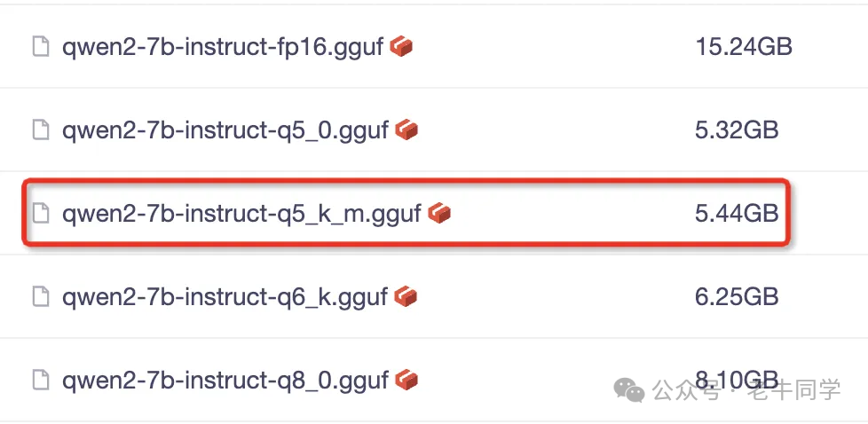Click the 5.44GB size in highlighted row

(x=737, y=213)
